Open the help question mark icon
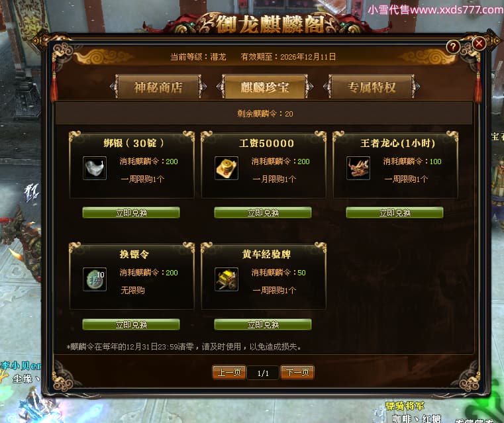The image size is (504, 423). click(x=453, y=47)
